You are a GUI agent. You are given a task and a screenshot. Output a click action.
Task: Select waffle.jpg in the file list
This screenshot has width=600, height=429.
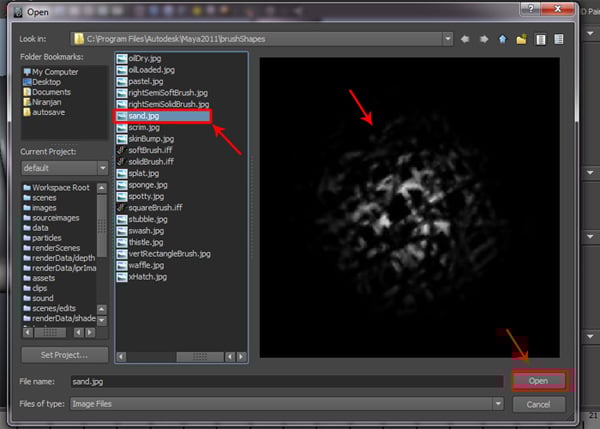point(147,264)
